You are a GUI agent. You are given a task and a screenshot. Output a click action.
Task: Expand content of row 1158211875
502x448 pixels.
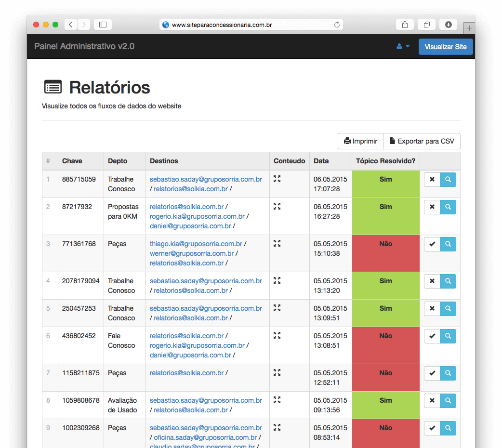click(277, 372)
